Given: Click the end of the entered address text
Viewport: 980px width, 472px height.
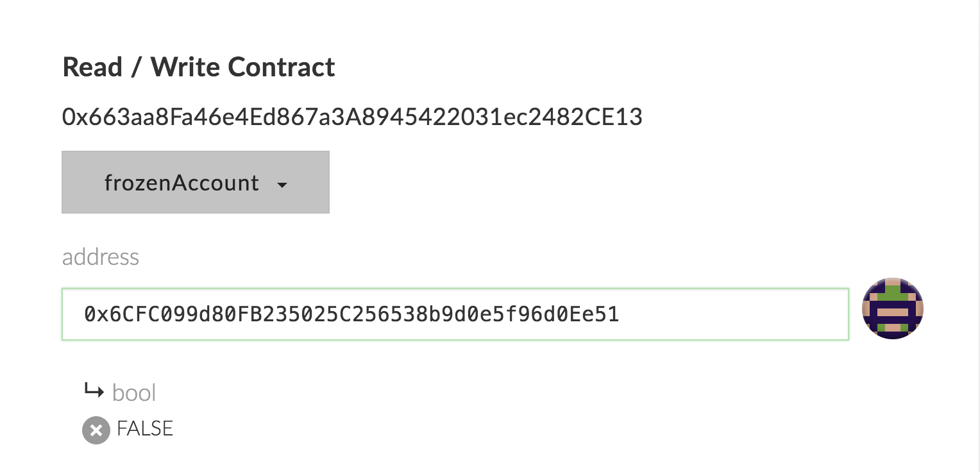Looking at the screenshot, I should (619, 314).
